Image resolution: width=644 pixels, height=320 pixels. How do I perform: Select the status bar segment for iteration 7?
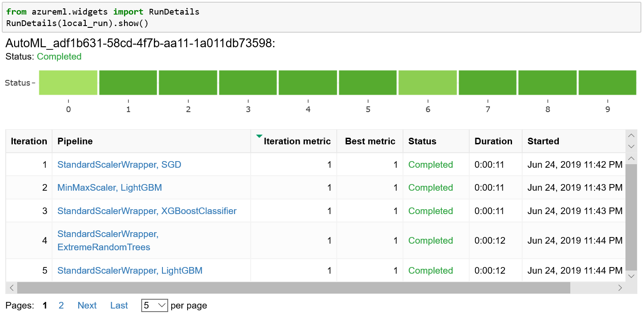(488, 83)
